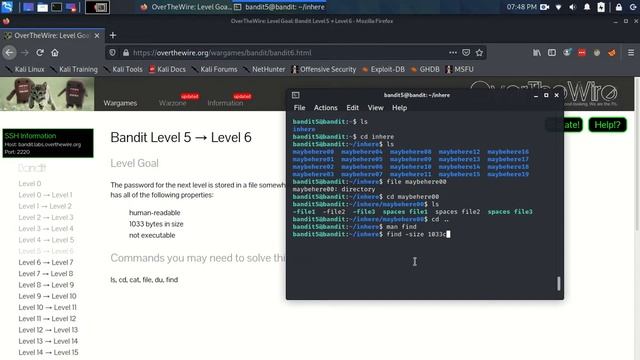Open the Warzone menu on OverTheWire page

tap(173, 103)
